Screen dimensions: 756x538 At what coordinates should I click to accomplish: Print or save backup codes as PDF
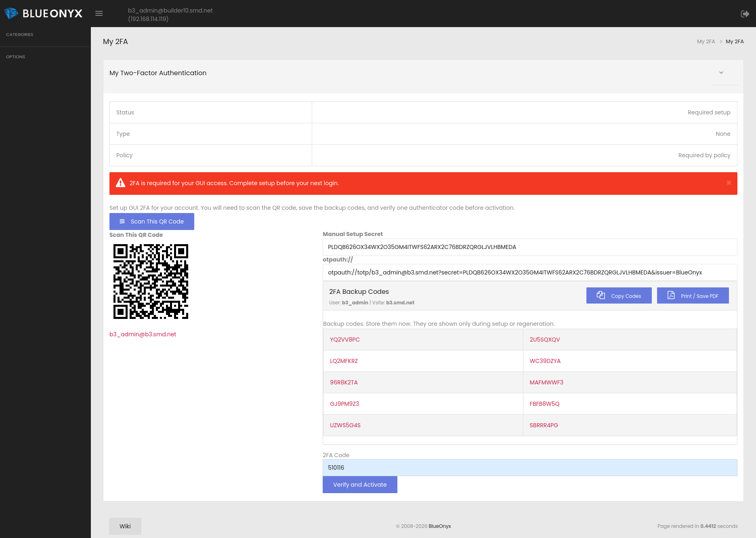[693, 296]
